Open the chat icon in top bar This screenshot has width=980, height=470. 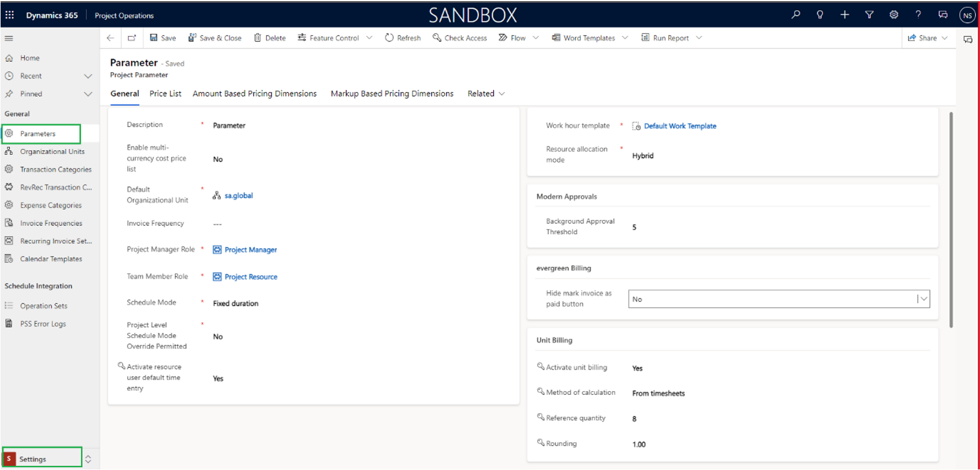(943, 15)
